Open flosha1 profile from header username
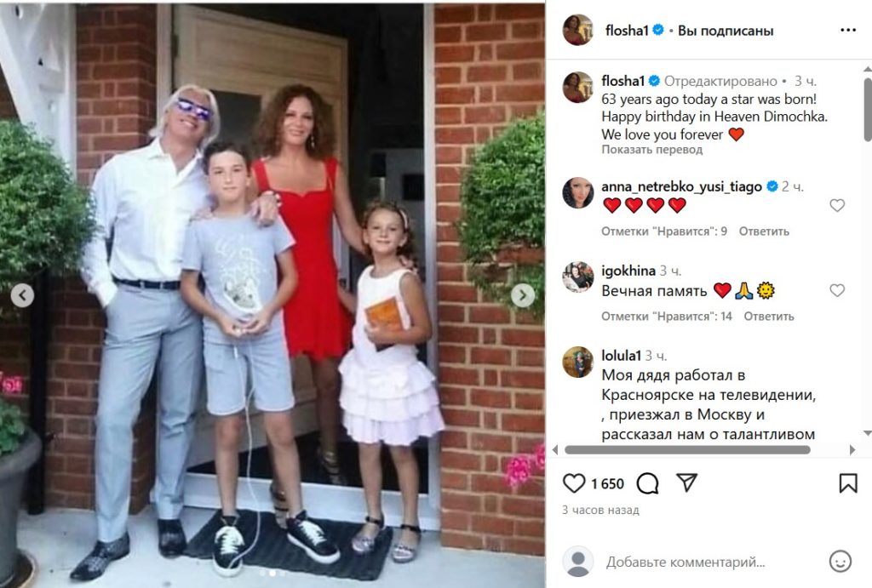 point(627,31)
